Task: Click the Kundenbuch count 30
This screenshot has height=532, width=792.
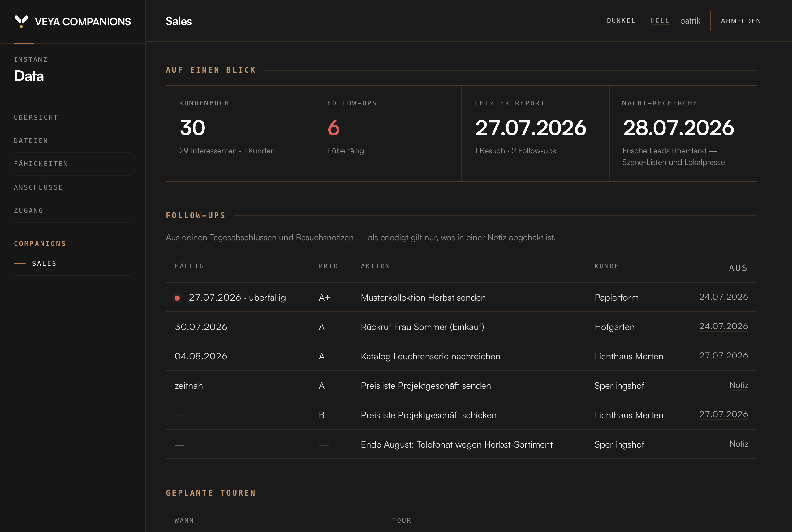Action: coord(192,128)
